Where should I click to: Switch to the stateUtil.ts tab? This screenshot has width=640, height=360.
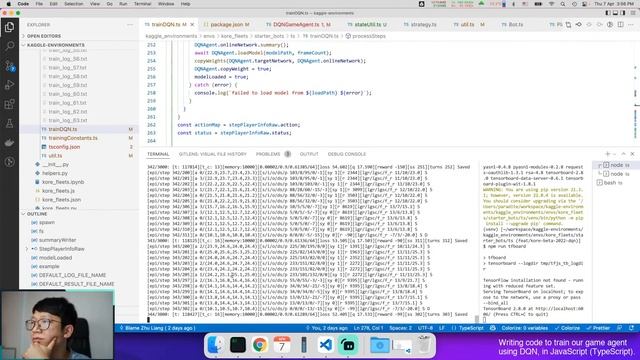[368, 25]
